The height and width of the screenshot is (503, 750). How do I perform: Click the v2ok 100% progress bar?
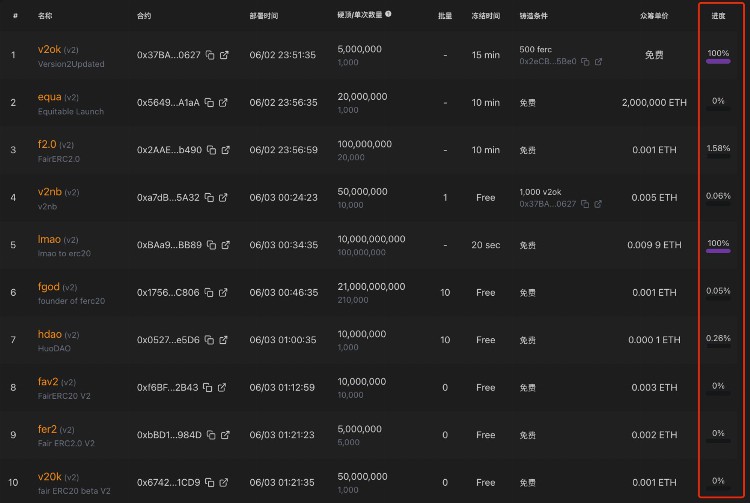click(x=717, y=61)
